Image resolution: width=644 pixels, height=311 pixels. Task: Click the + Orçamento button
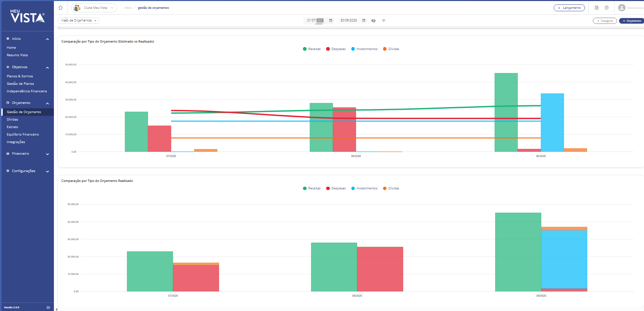(632, 21)
